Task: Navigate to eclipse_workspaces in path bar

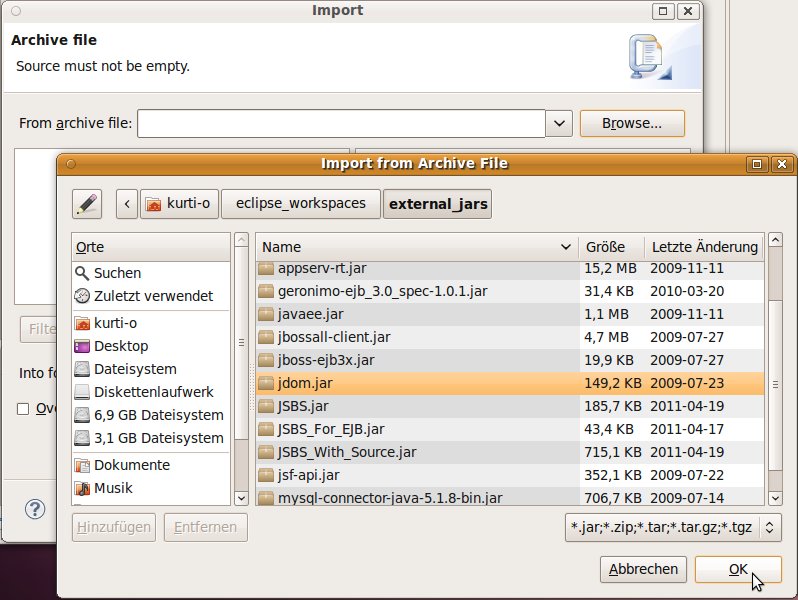Action: click(x=300, y=204)
